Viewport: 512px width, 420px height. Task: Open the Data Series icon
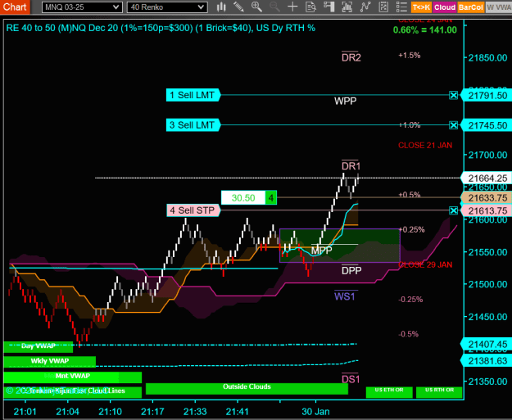pos(347,7)
